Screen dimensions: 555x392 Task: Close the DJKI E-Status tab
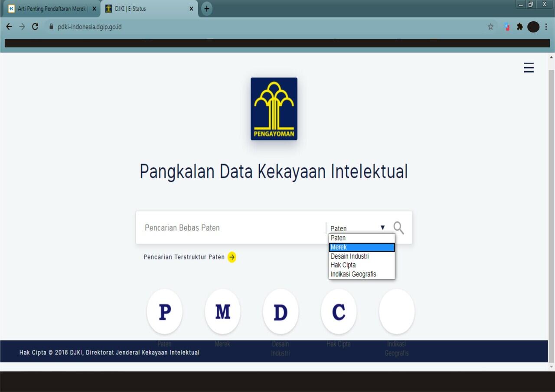click(191, 9)
